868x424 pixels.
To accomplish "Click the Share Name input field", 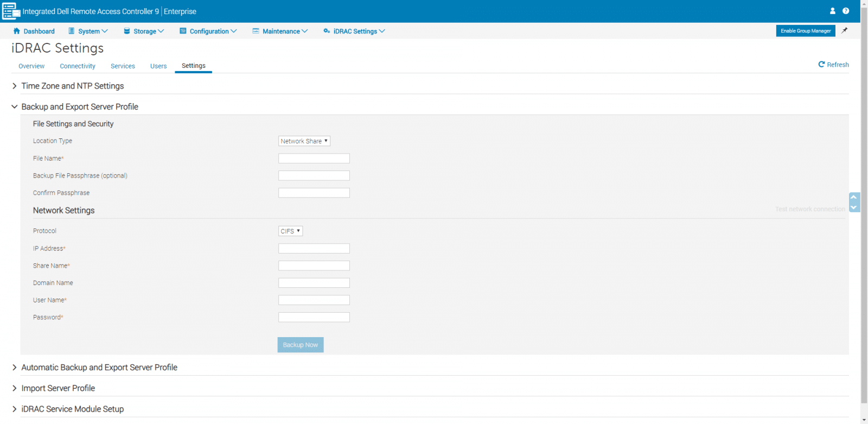I will [314, 265].
